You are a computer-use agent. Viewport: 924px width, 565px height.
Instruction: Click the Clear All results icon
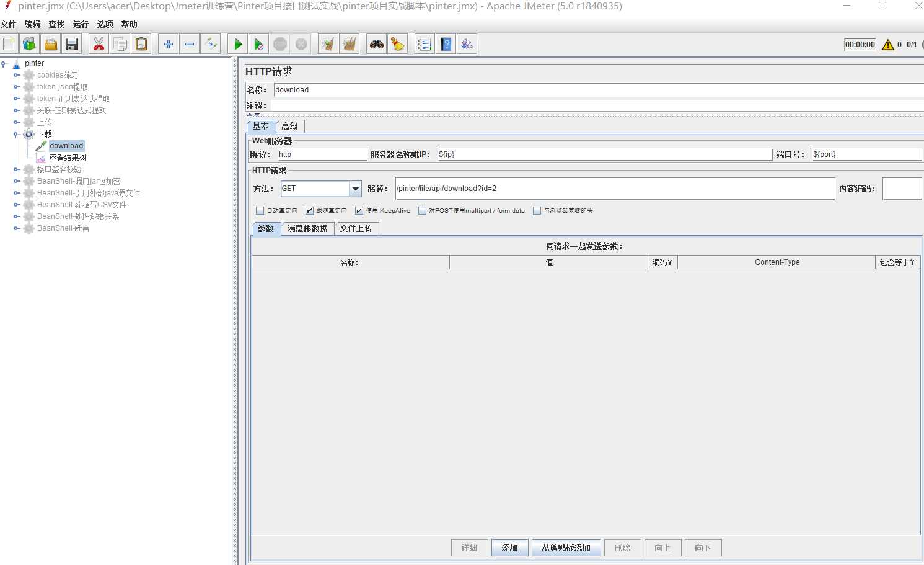coord(350,44)
